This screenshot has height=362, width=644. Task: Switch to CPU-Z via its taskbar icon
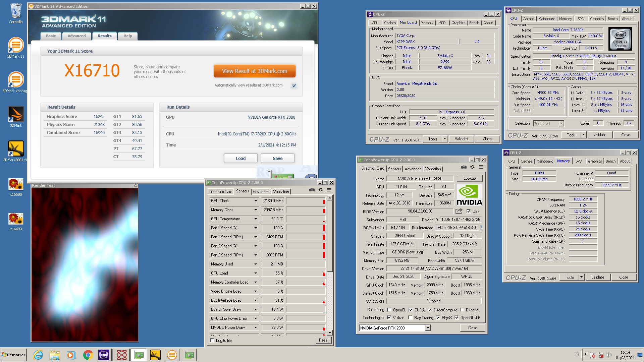[x=104, y=355]
